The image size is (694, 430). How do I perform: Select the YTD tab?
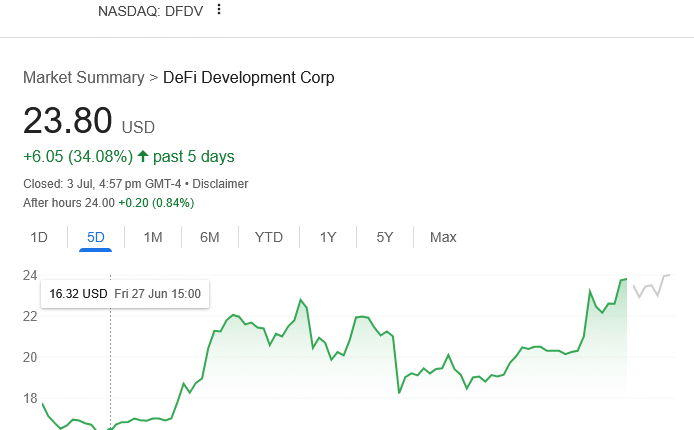(269, 237)
